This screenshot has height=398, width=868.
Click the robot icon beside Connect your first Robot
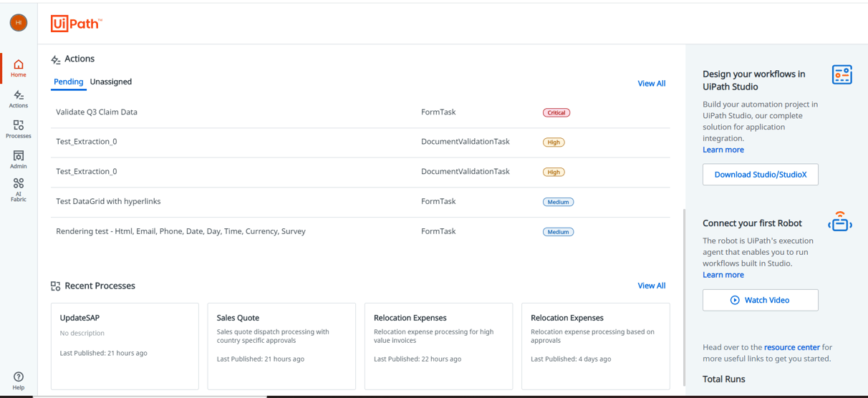[840, 222]
